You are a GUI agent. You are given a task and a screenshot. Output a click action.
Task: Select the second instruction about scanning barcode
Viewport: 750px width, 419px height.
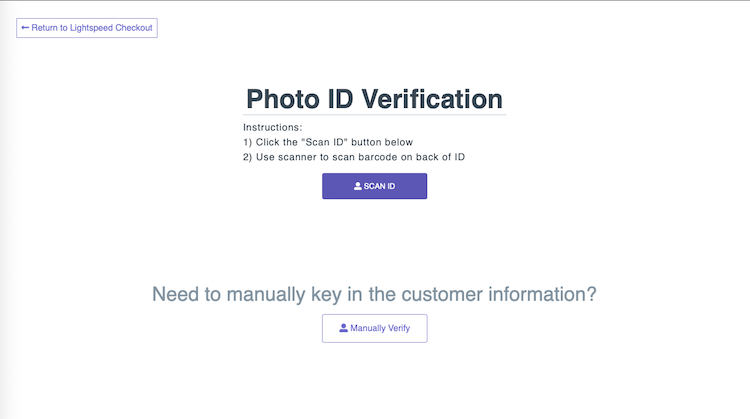click(354, 157)
